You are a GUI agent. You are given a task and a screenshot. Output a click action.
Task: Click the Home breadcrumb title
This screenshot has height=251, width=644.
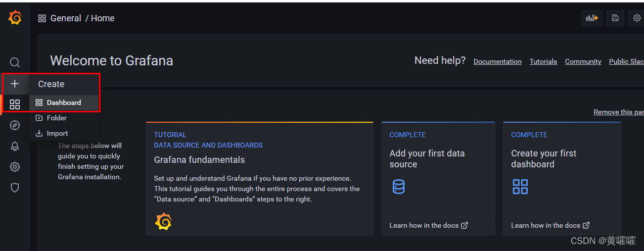tap(103, 18)
